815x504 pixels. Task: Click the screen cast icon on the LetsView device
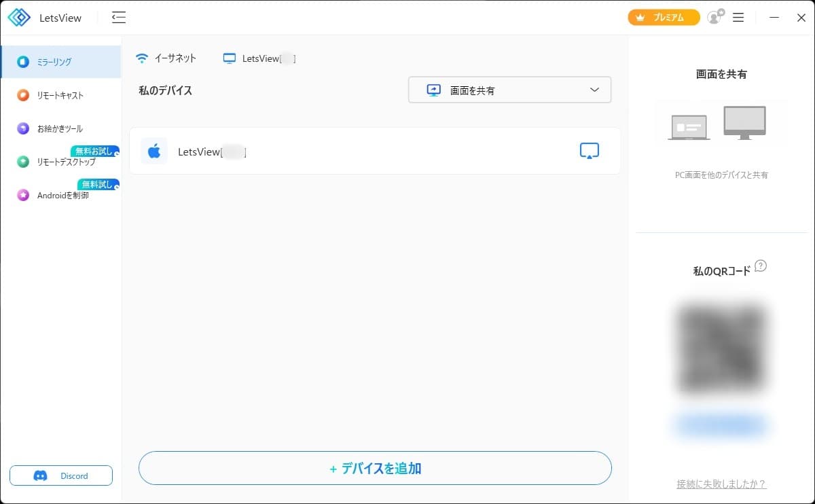coord(589,151)
